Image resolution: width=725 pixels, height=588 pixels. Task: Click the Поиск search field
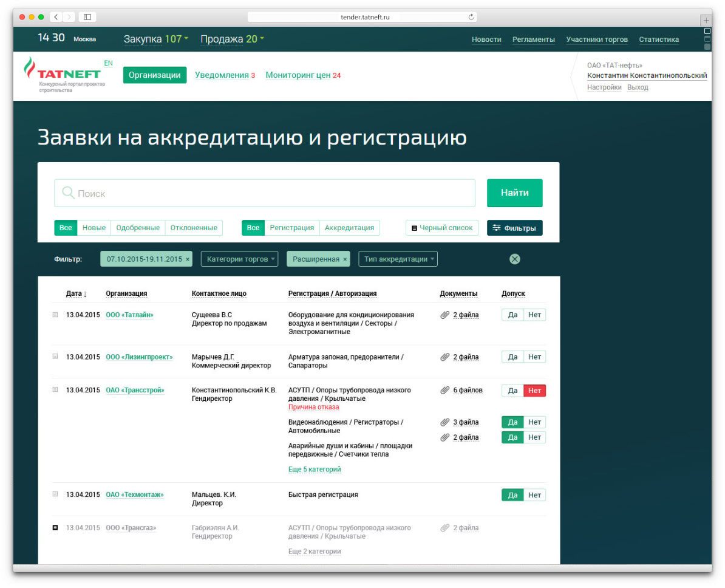click(265, 194)
